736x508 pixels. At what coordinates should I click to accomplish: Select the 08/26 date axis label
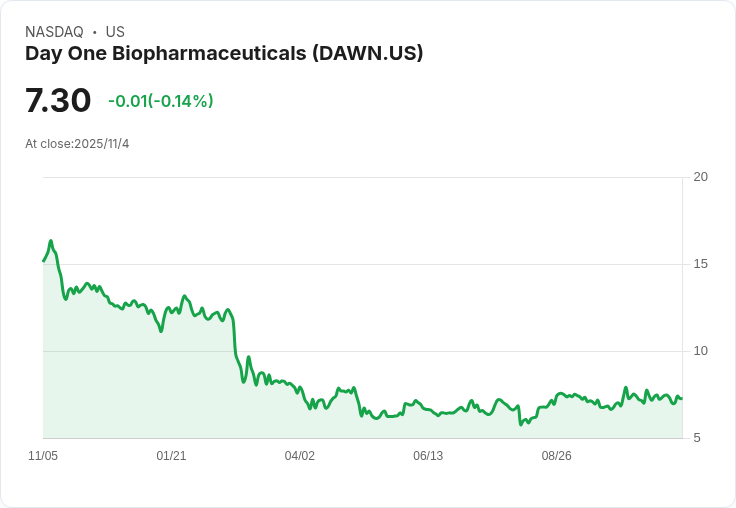click(556, 456)
